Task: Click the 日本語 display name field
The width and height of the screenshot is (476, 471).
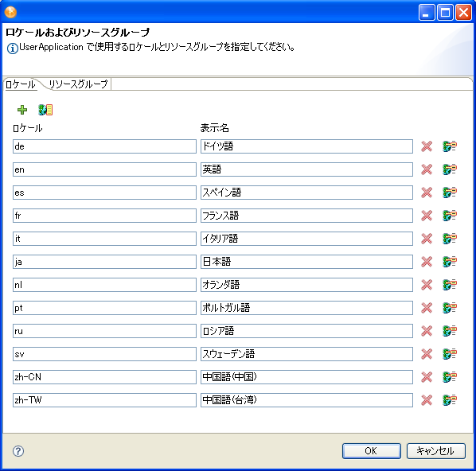Action: tap(306, 262)
